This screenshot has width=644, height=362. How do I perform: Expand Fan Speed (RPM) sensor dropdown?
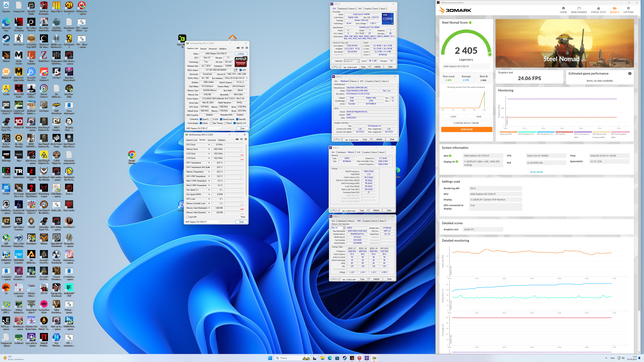click(x=209, y=194)
